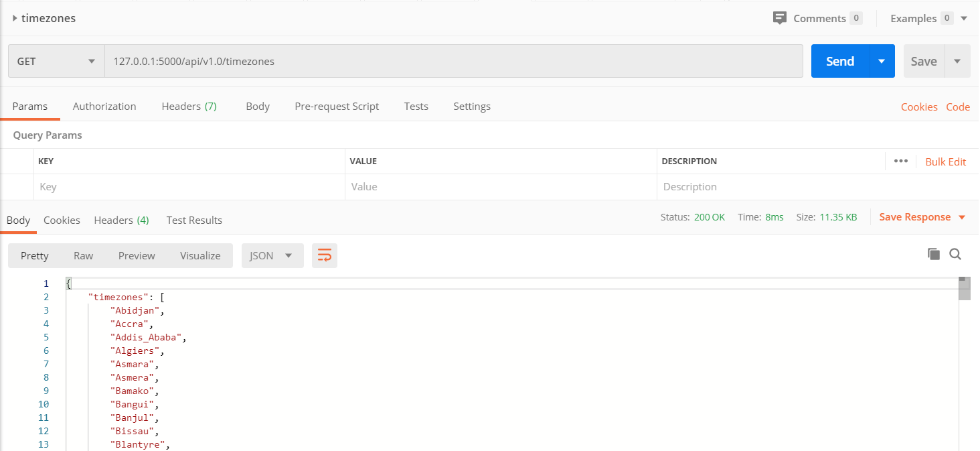Click the 8ms time value
This screenshot has height=451, width=980.
[x=774, y=217]
